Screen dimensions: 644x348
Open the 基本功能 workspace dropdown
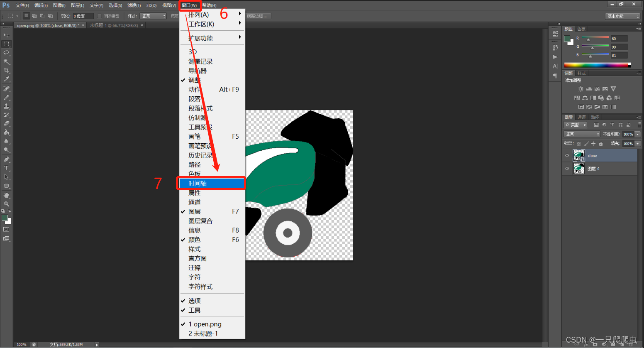point(622,16)
